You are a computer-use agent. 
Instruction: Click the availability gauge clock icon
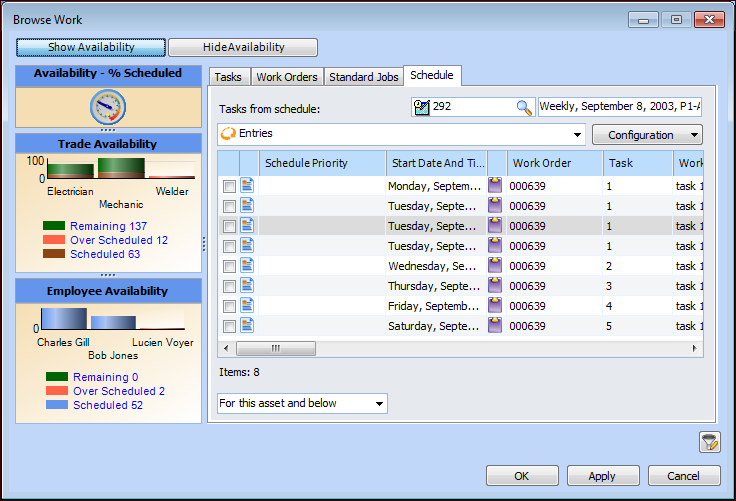pyautogui.click(x=106, y=107)
